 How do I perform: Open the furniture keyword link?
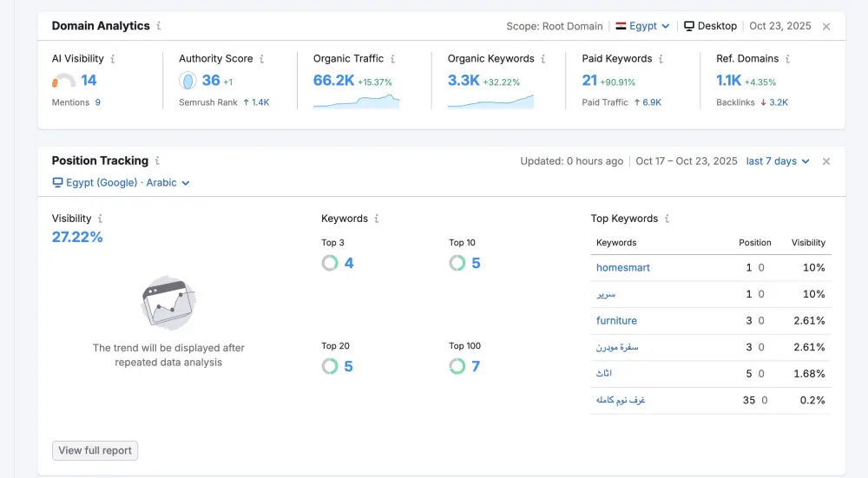tap(616, 321)
